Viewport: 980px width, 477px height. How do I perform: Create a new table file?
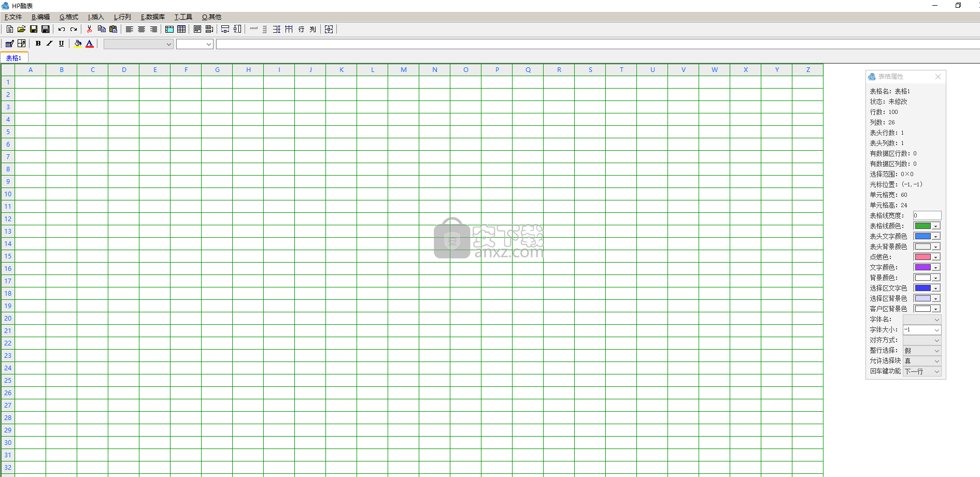pyautogui.click(x=9, y=30)
